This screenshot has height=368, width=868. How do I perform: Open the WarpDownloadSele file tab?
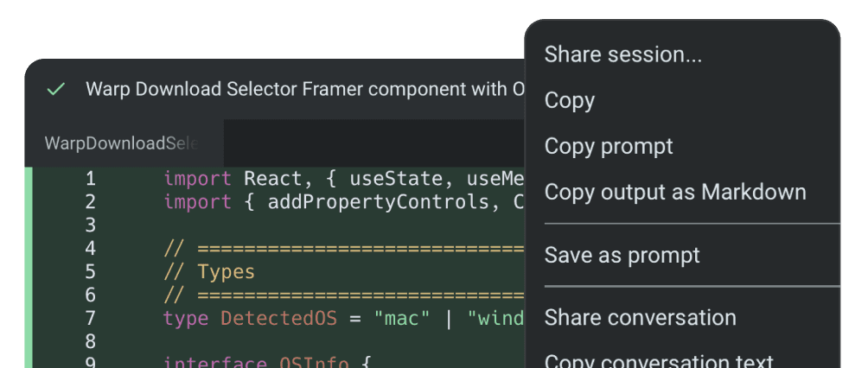point(124,143)
